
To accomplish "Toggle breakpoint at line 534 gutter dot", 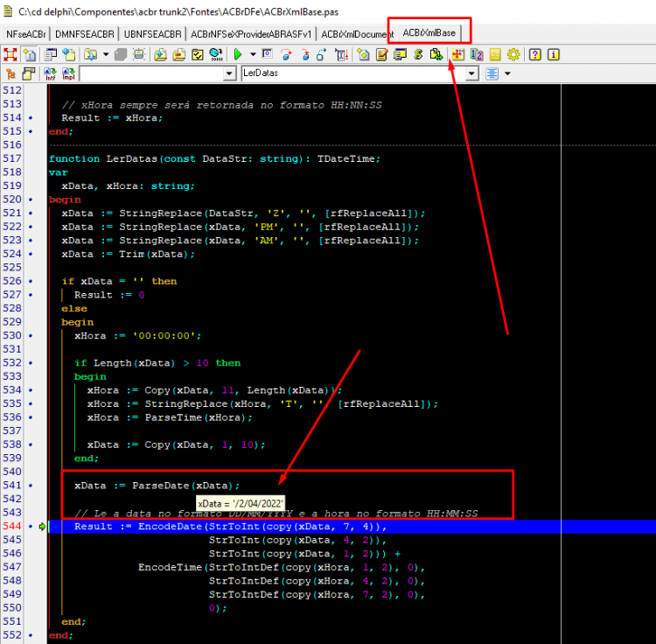I will [31, 390].
